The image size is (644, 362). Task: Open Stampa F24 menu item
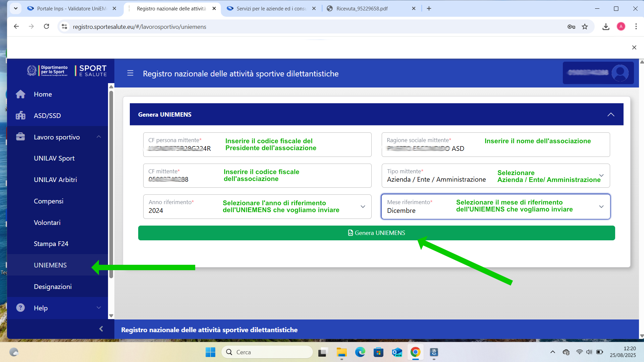tap(51, 244)
